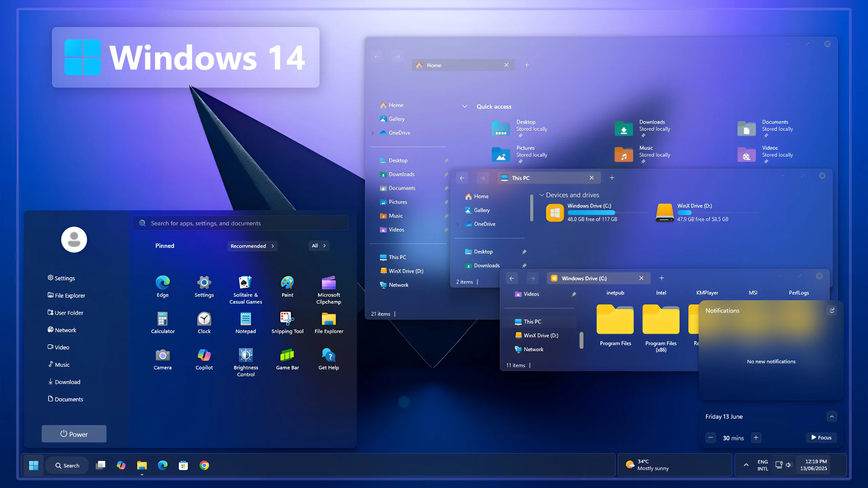Select Gallery in Home window sidebar
The height and width of the screenshot is (488, 868).
coord(393,119)
